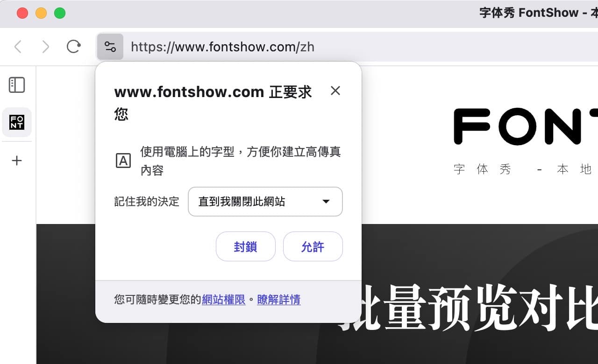Expand the 直到我關閉此網站 dropdown

(265, 202)
